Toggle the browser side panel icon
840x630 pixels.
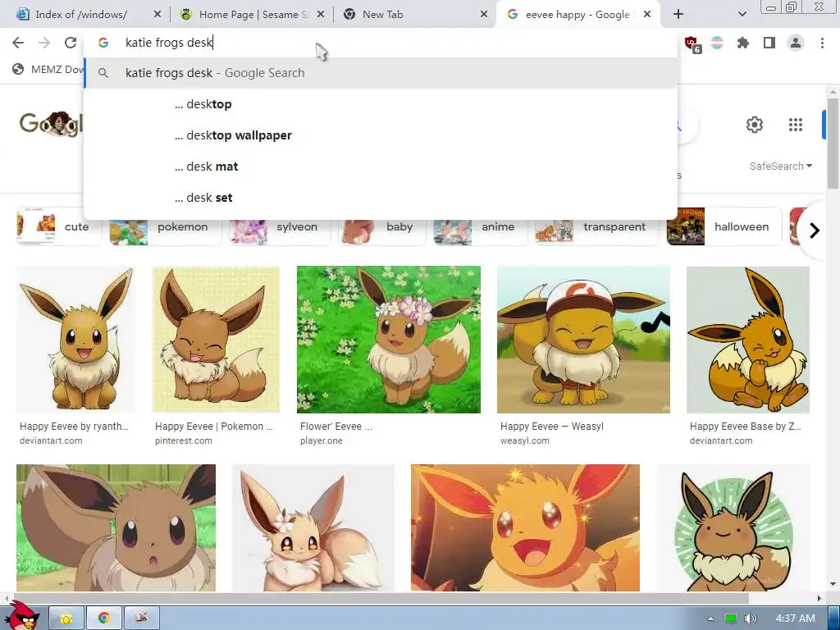[769, 43]
